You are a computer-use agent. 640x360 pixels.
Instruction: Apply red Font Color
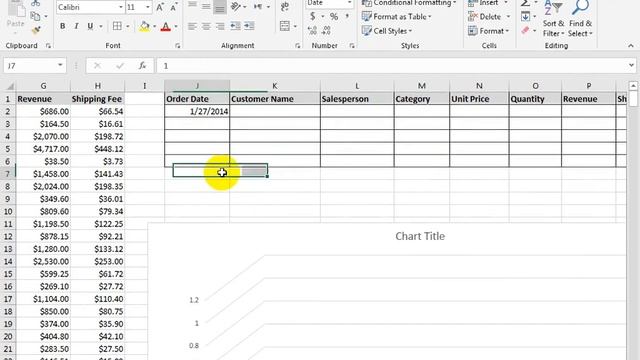[x=166, y=27]
